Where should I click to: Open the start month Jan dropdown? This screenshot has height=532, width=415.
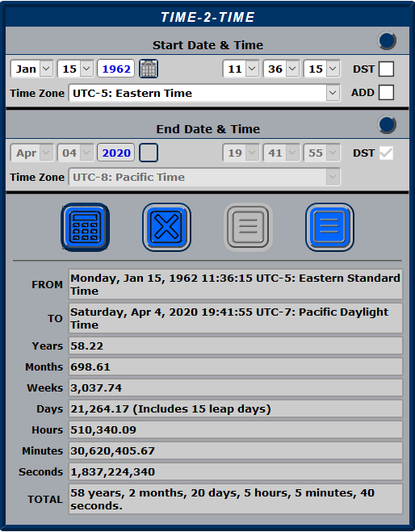[32, 69]
